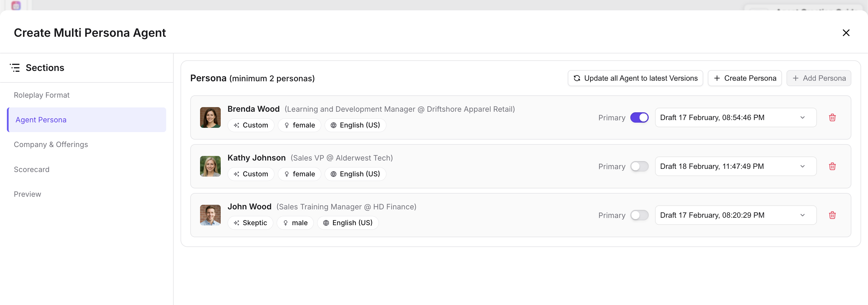
Task: Expand Kathy Johnson's version selector
Action: point(735,167)
